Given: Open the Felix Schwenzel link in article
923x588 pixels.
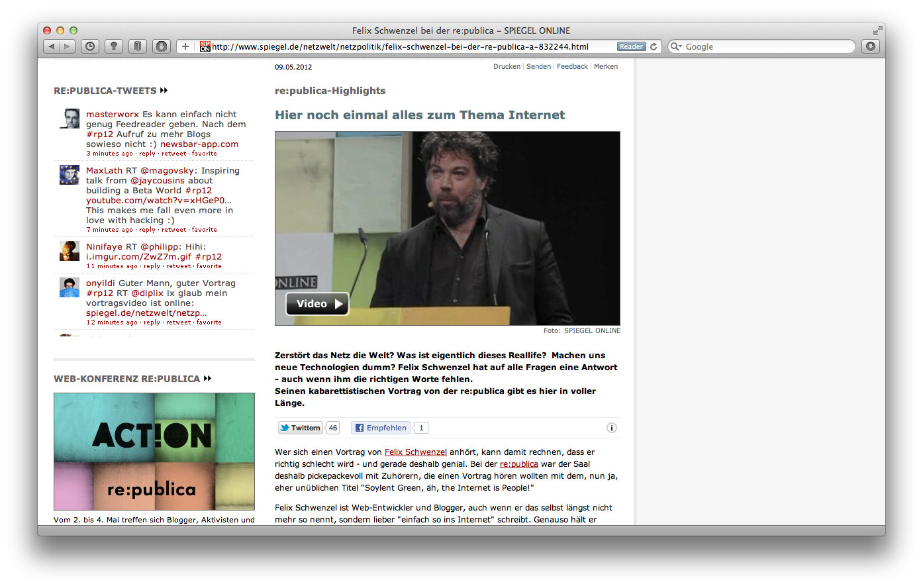Looking at the screenshot, I should pyautogui.click(x=416, y=452).
